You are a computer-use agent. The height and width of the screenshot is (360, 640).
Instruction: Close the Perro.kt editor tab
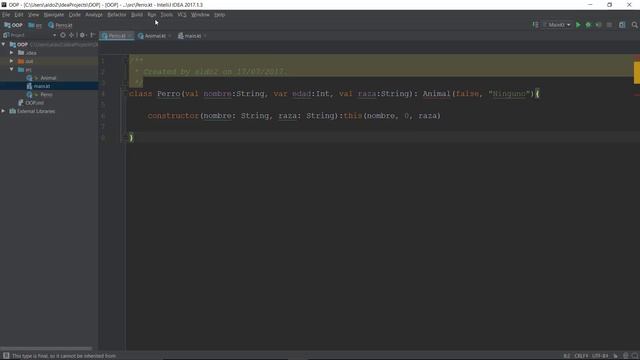coord(130,36)
